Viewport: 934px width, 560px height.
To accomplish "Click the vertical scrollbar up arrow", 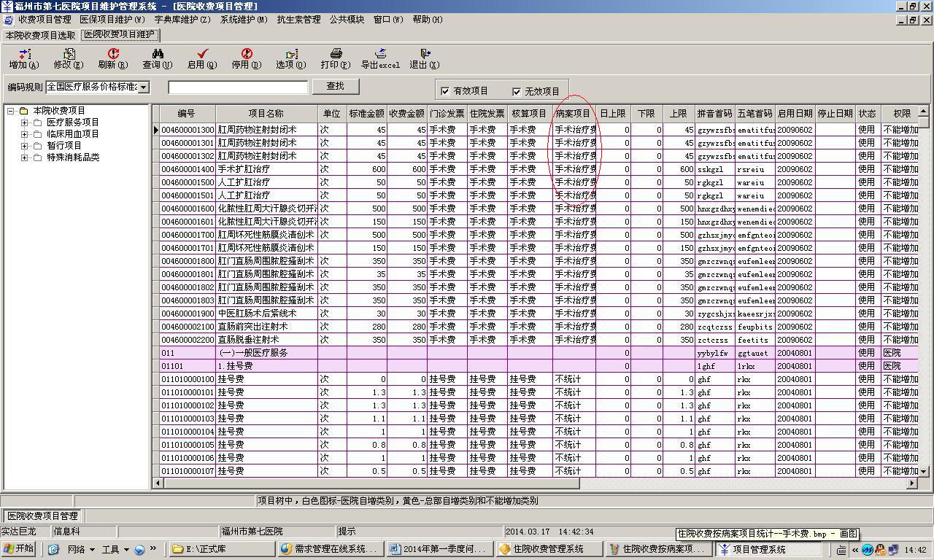I will click(x=924, y=112).
